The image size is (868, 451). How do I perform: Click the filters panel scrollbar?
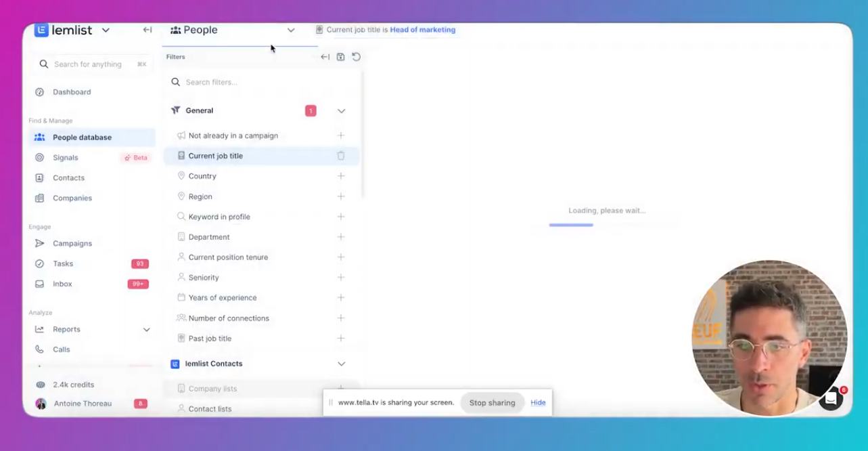(362, 135)
